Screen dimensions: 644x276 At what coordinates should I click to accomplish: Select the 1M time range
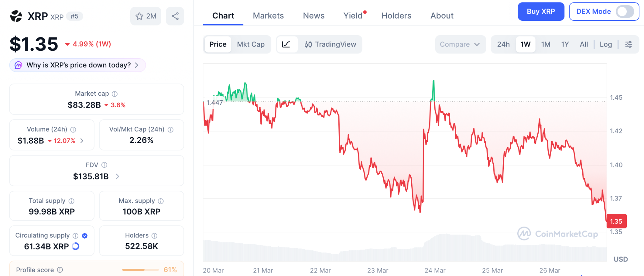(546, 44)
